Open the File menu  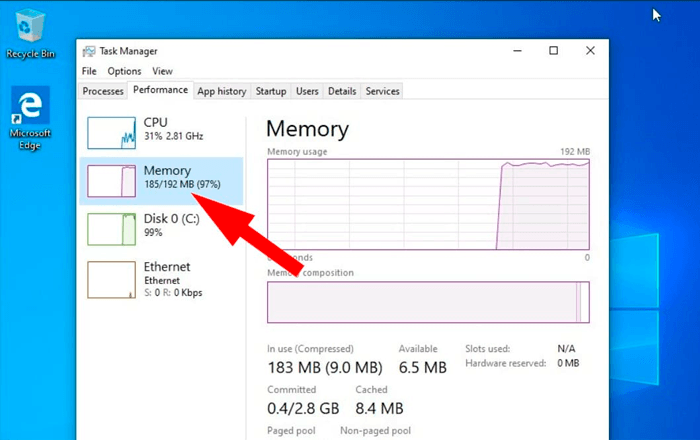click(89, 71)
